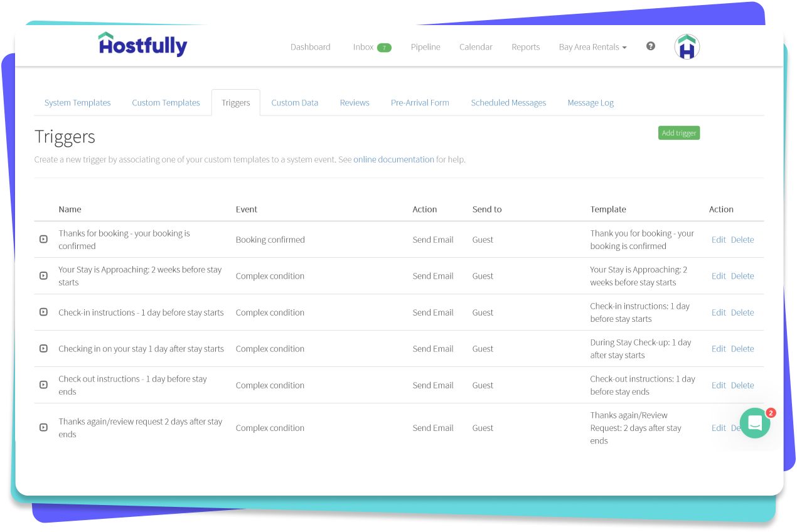Expand the 'Thanks for booking' trigger row

[43, 240]
